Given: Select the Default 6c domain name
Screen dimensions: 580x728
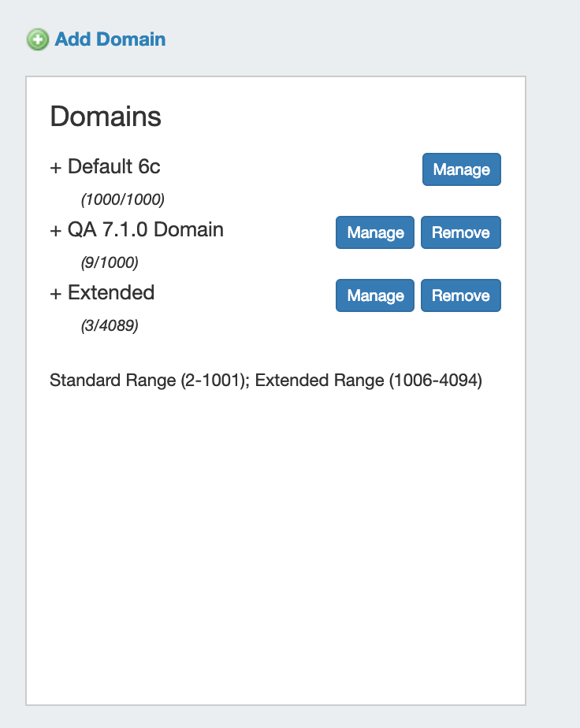Looking at the screenshot, I should (x=114, y=167).
